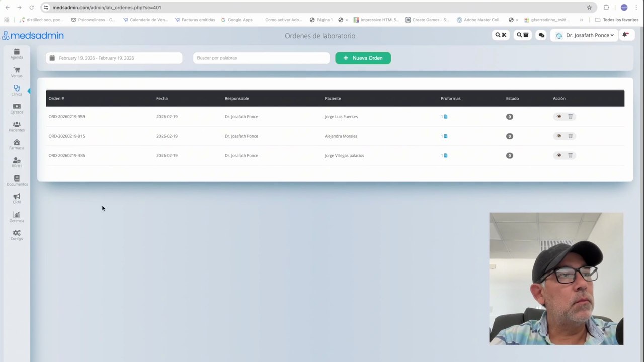Open Todos los favoritos folder
This screenshot has height=362, width=644.
(617, 20)
